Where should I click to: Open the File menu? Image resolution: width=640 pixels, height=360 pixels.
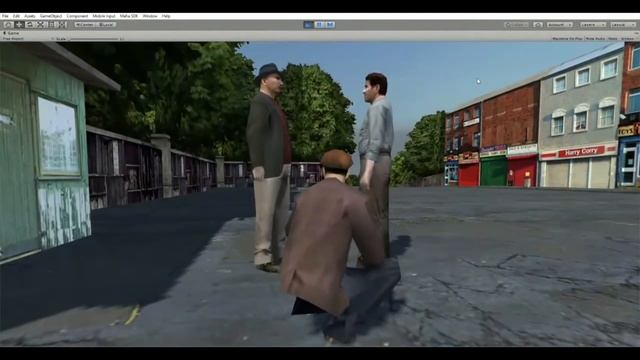[x=5, y=16]
